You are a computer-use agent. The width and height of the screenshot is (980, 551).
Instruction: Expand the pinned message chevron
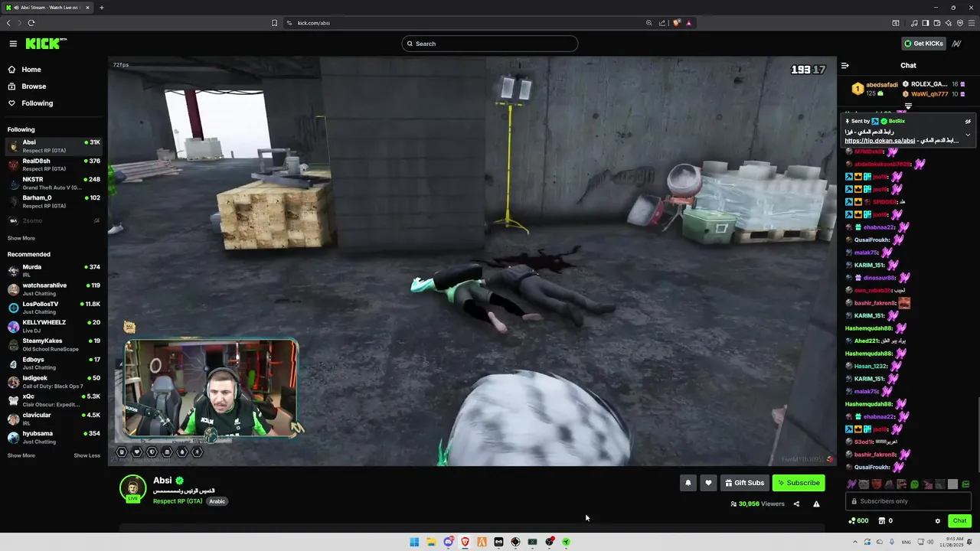968,135
